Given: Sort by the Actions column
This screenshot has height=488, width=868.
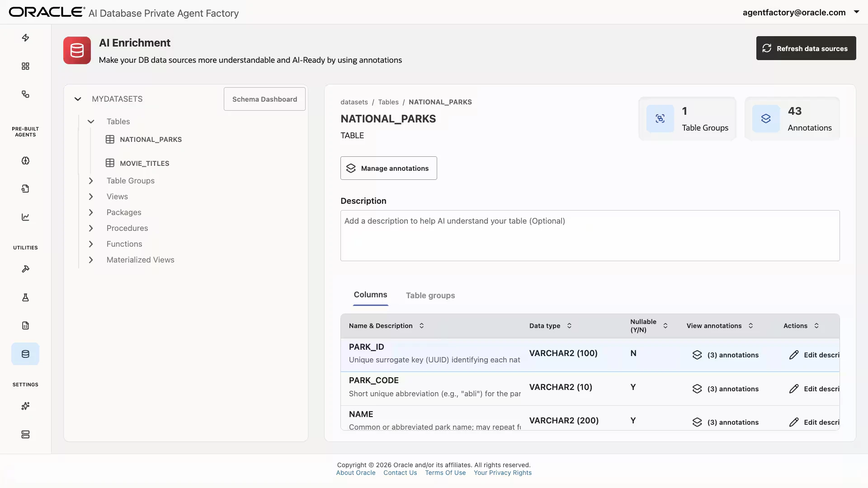Looking at the screenshot, I should pos(816,326).
